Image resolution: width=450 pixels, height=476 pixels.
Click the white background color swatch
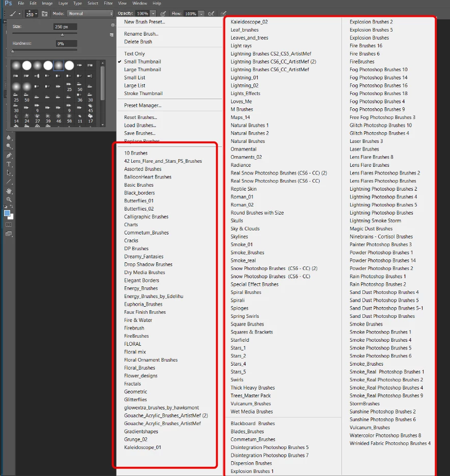[x=12, y=217]
